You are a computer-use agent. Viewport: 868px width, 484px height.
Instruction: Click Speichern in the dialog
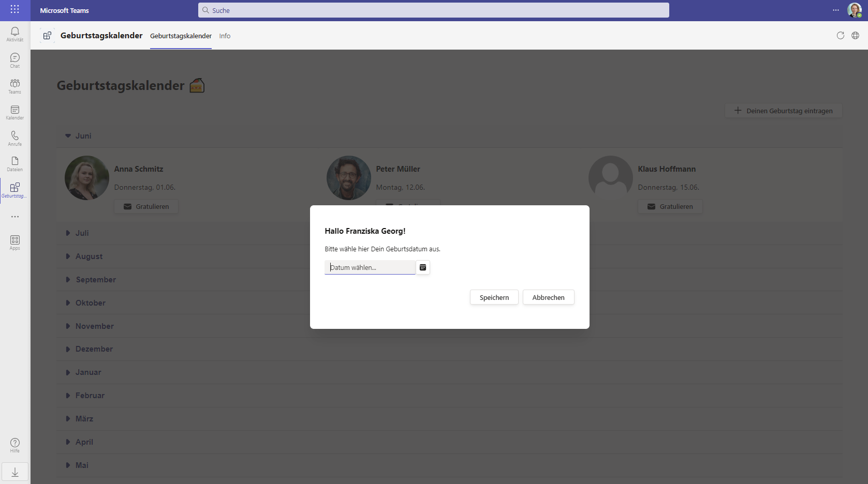click(494, 297)
